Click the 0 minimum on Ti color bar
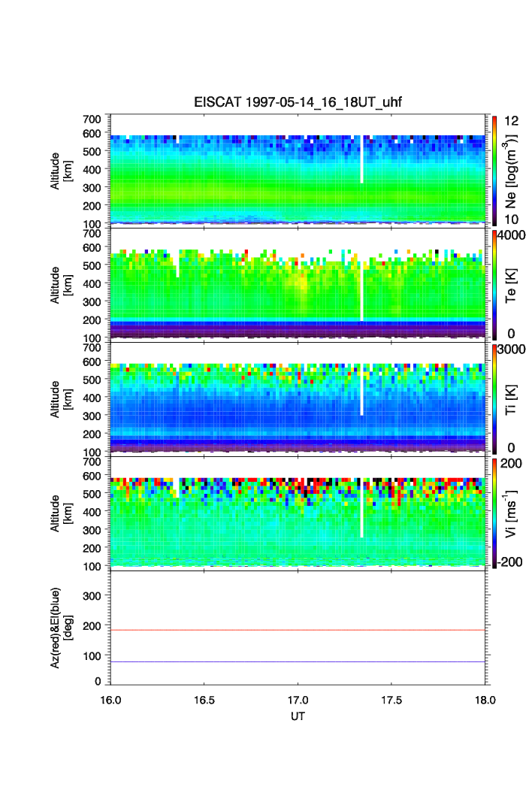The height and width of the screenshot is (799, 532). click(511, 448)
